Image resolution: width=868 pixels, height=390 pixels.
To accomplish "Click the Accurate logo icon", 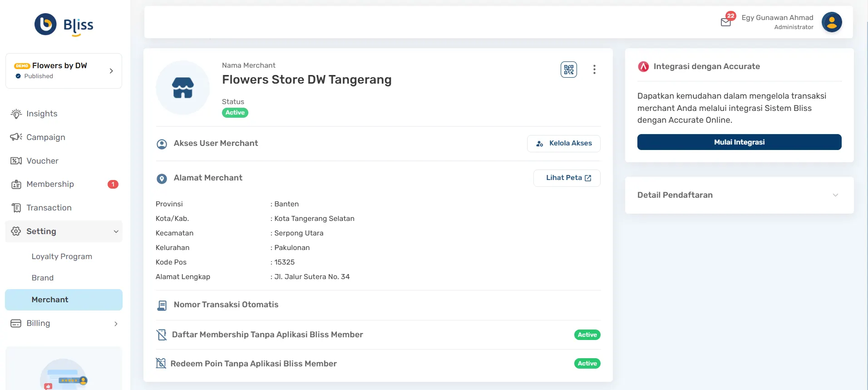I will pos(643,67).
